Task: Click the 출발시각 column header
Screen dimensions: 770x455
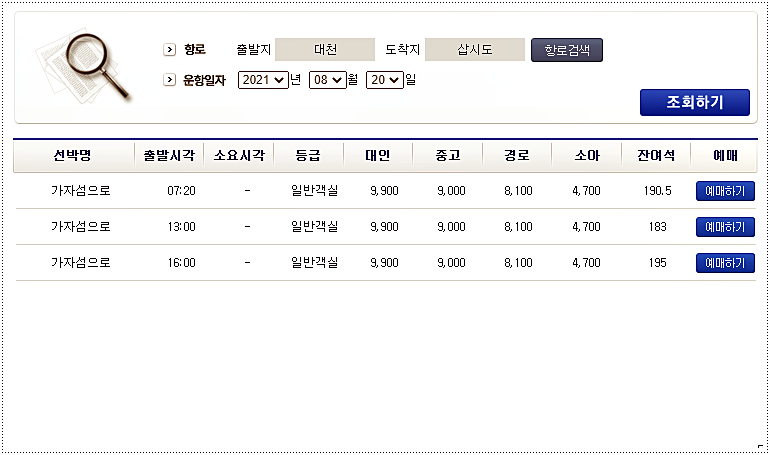Action: click(169, 156)
